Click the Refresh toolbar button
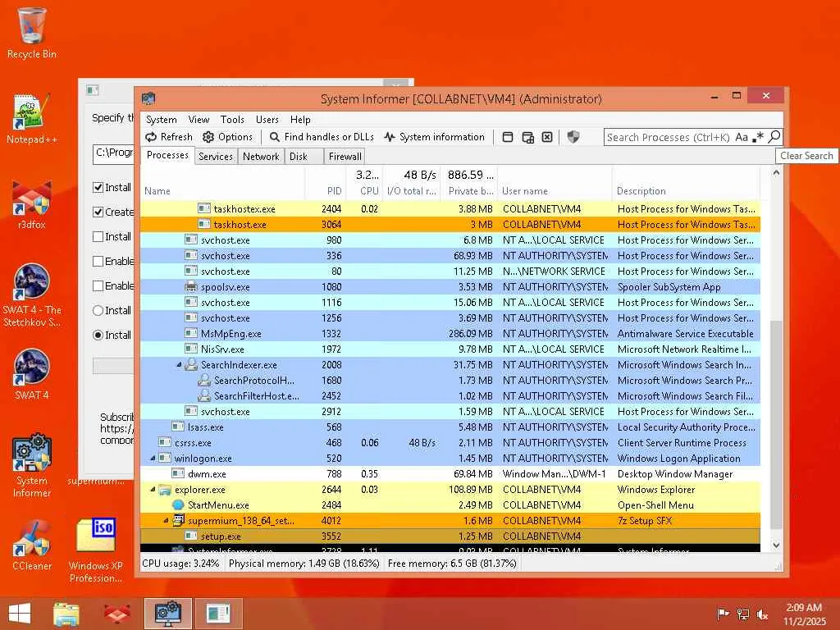The height and width of the screenshot is (630, 840). click(x=169, y=137)
